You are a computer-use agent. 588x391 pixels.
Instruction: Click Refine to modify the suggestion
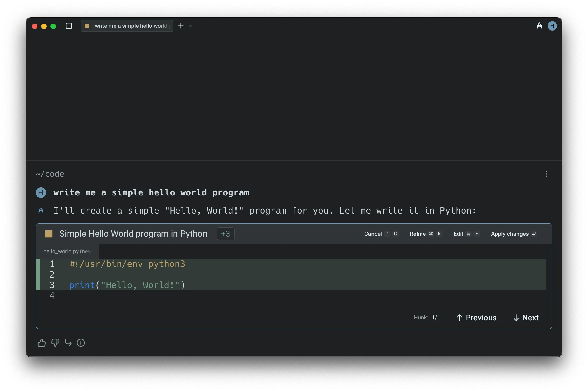click(418, 234)
